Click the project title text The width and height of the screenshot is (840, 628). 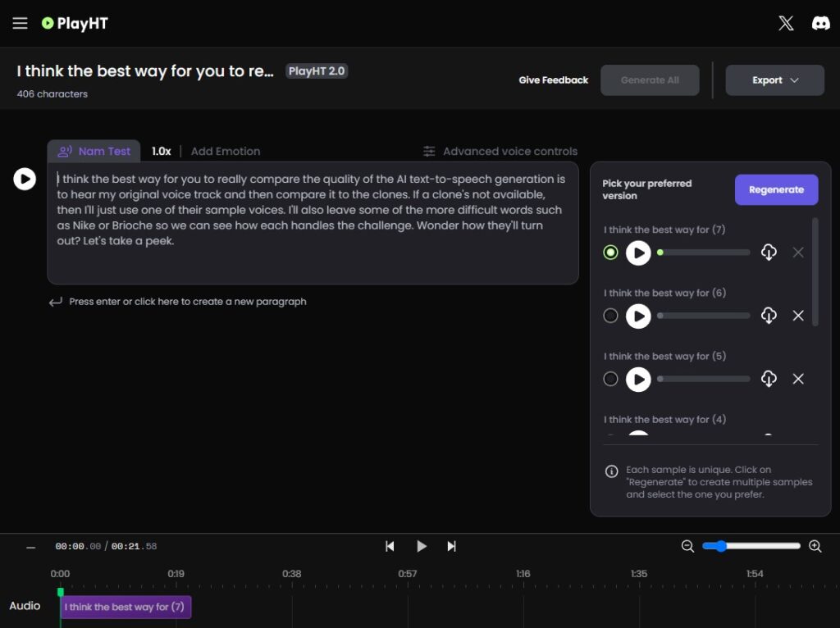point(145,71)
